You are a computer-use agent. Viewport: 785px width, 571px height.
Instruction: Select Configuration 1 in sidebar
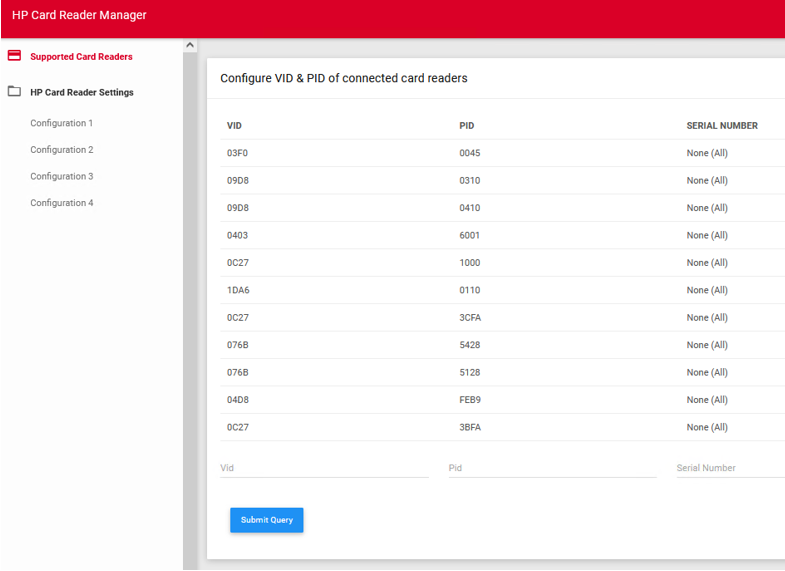(x=61, y=123)
